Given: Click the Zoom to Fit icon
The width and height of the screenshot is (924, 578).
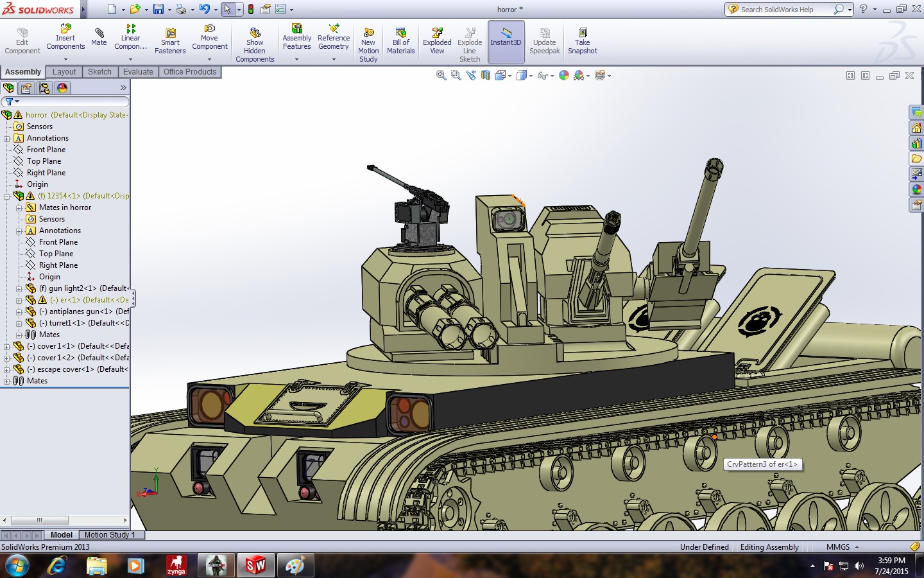Looking at the screenshot, I should click(x=441, y=75).
